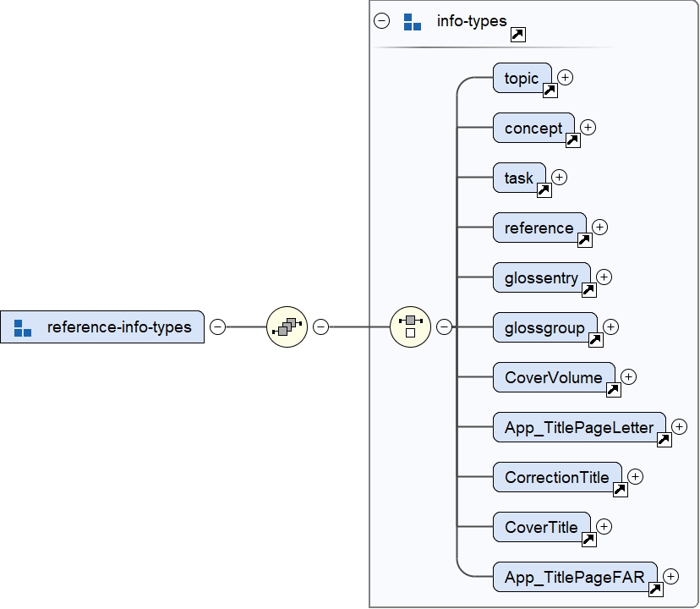This screenshot has height=609, width=700.
Task: Select the App_TitlePageFAR element box
Action: tap(574, 578)
